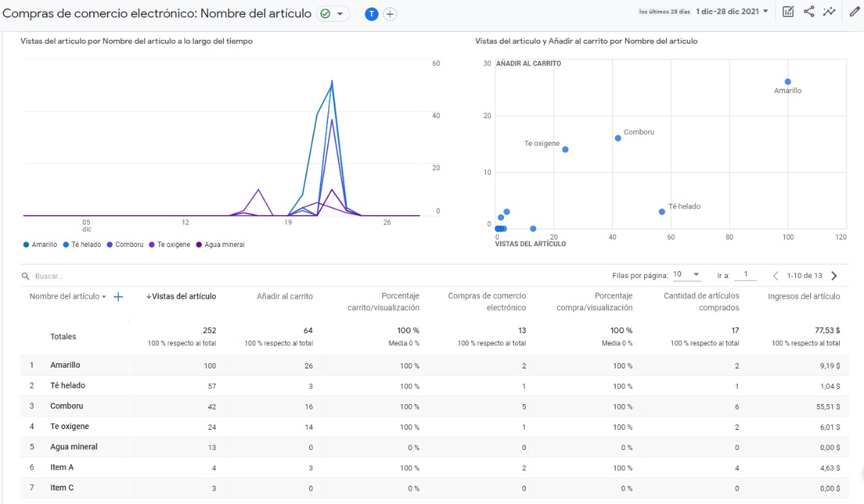Select Te oxigene point in scatter chart
The width and height of the screenshot is (864, 504).
pos(565,150)
